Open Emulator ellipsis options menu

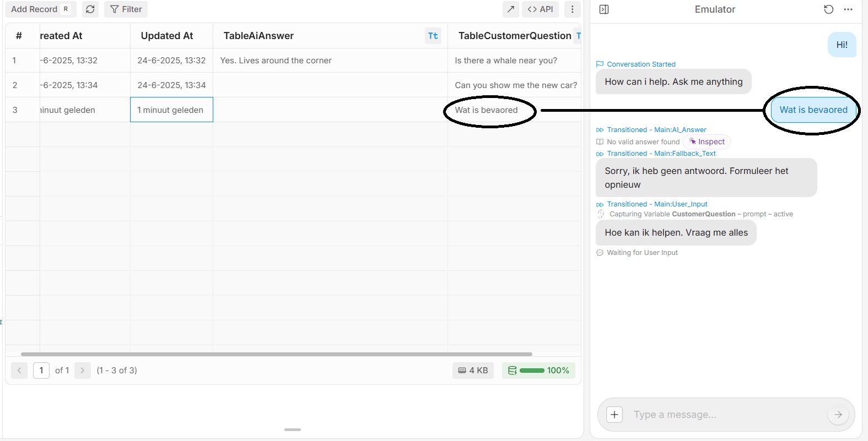[x=848, y=9]
